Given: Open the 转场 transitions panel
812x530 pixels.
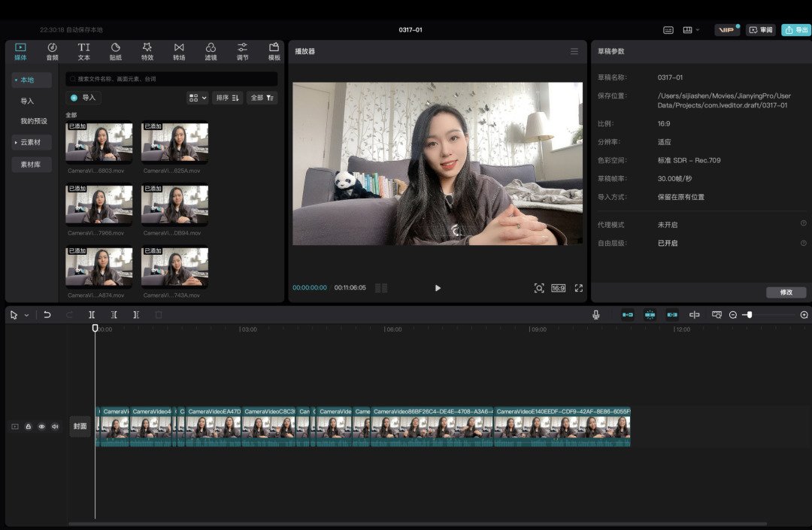Looking at the screenshot, I should click(179, 50).
